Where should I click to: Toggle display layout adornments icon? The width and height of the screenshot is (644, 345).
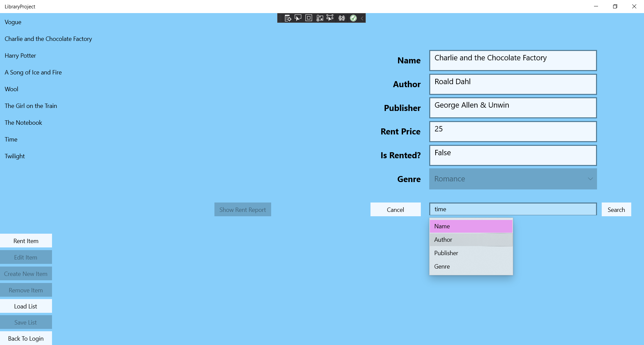308,18
